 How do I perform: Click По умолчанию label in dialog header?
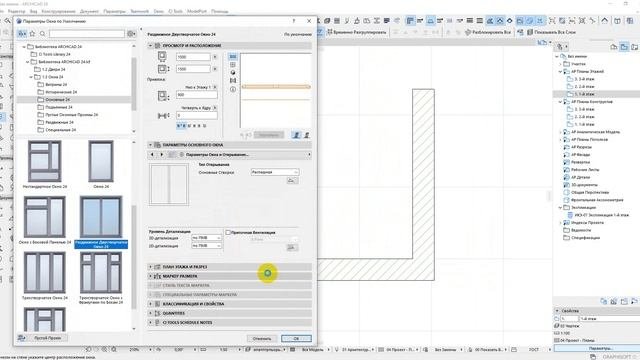point(298,35)
